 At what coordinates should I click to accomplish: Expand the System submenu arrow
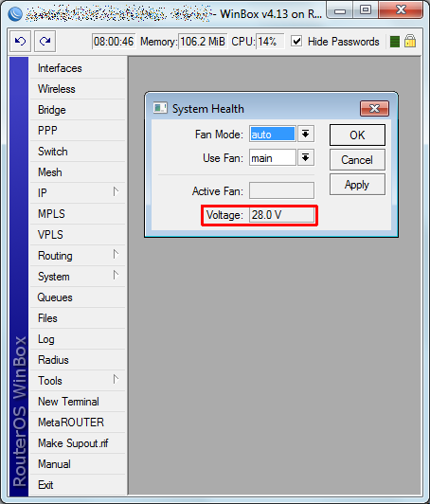click(116, 276)
